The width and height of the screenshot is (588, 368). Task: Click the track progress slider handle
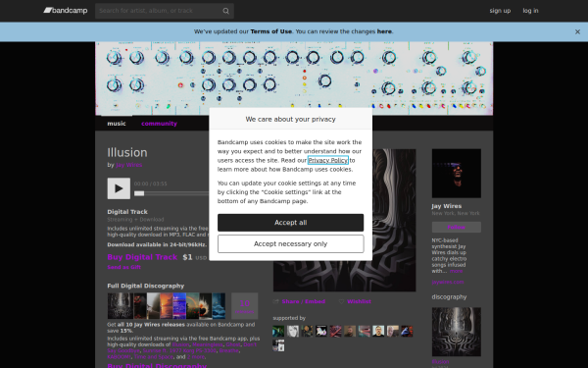[139, 193]
